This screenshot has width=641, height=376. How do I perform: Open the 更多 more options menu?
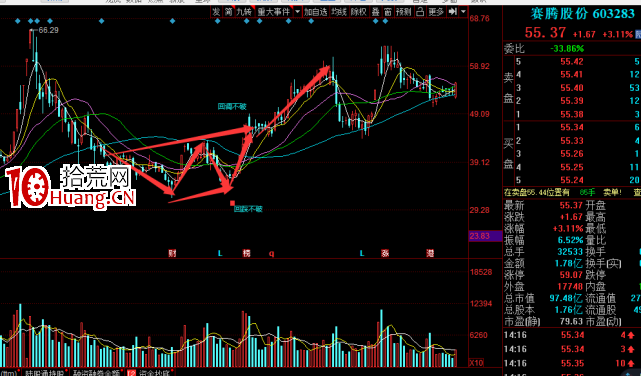coord(436,12)
